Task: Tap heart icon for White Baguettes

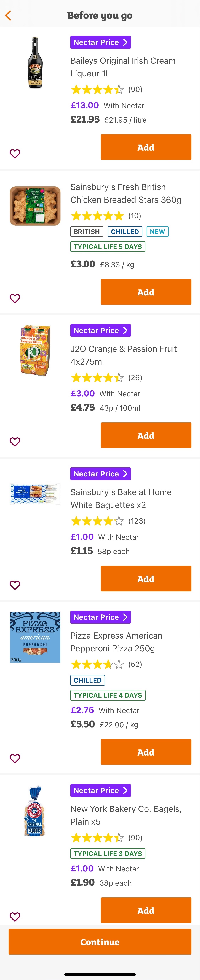Action: [15, 585]
